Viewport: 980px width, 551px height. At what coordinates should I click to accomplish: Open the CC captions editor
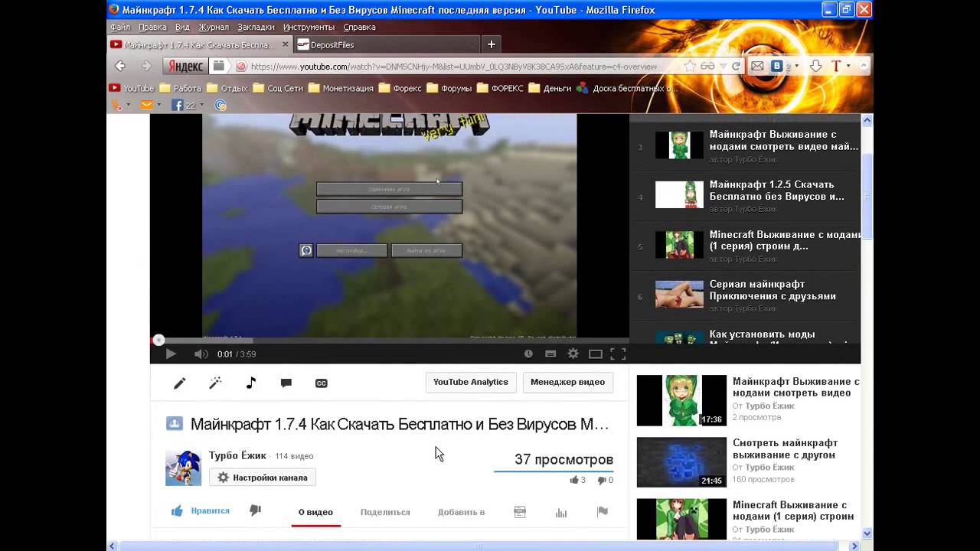tap(322, 383)
